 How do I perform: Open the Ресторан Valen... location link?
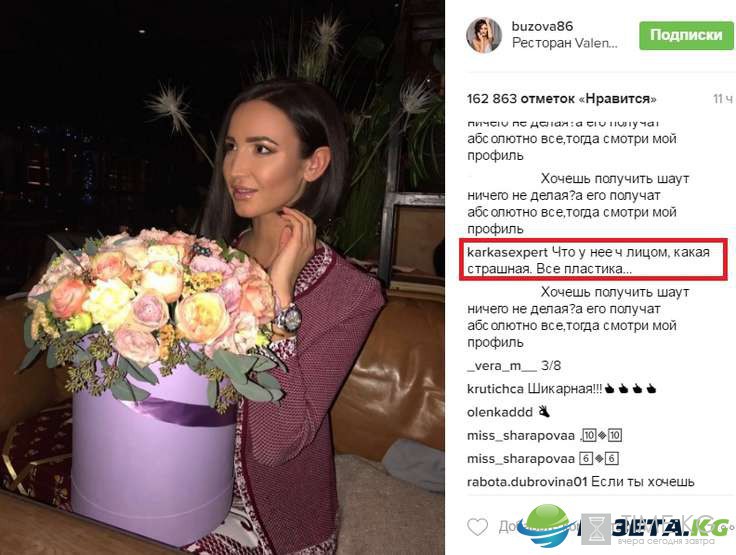(564, 43)
